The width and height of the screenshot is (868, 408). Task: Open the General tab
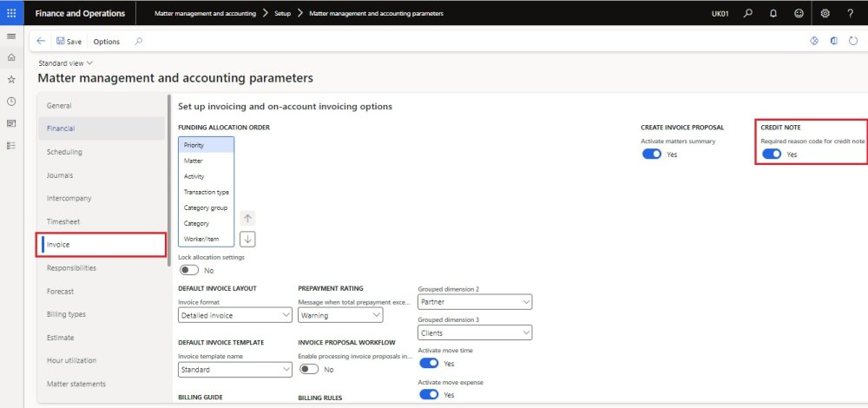(x=101, y=106)
